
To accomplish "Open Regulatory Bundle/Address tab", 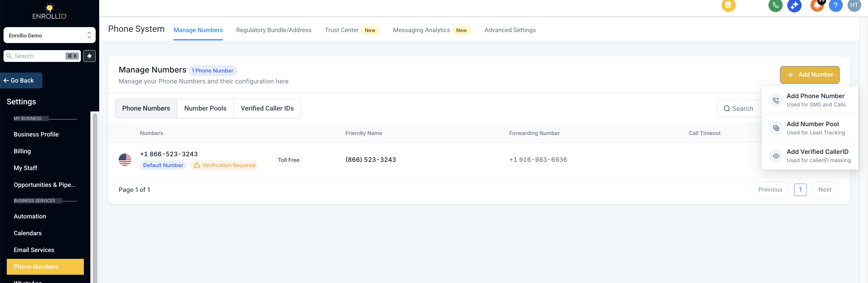I will tap(274, 30).
